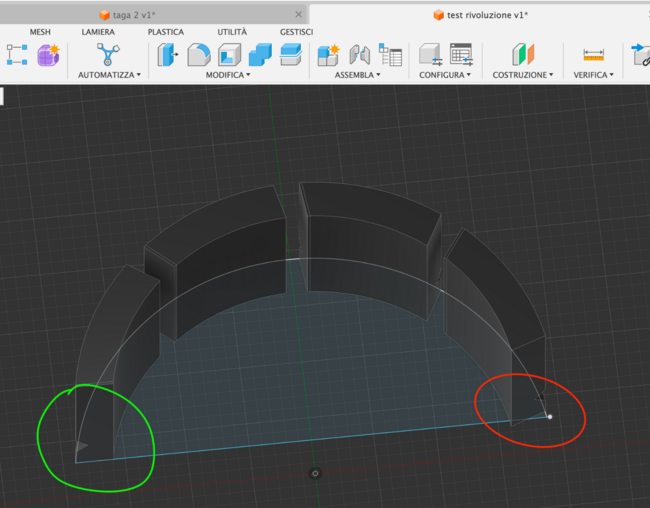Switch to the 'taga 2 v1*' document tab
The height and width of the screenshot is (508, 650).
coord(136,14)
